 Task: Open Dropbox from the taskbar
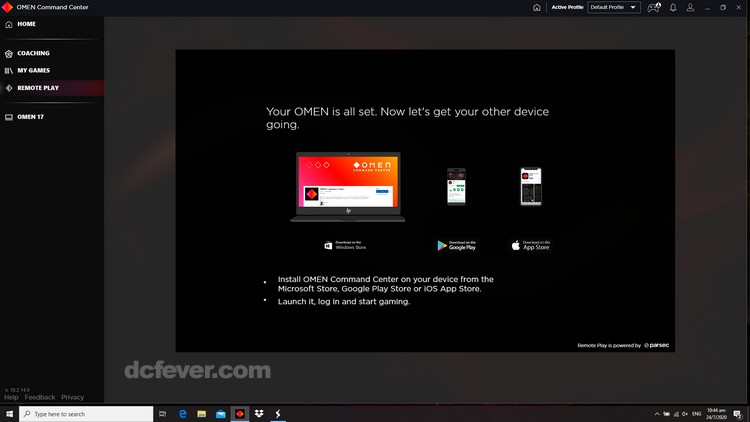pyautogui.click(x=259, y=414)
